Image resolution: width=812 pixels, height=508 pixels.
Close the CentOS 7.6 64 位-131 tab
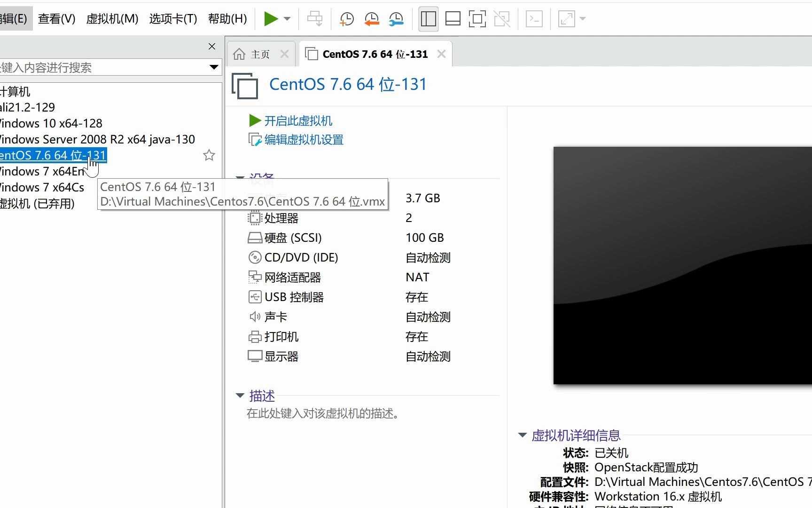click(x=441, y=54)
